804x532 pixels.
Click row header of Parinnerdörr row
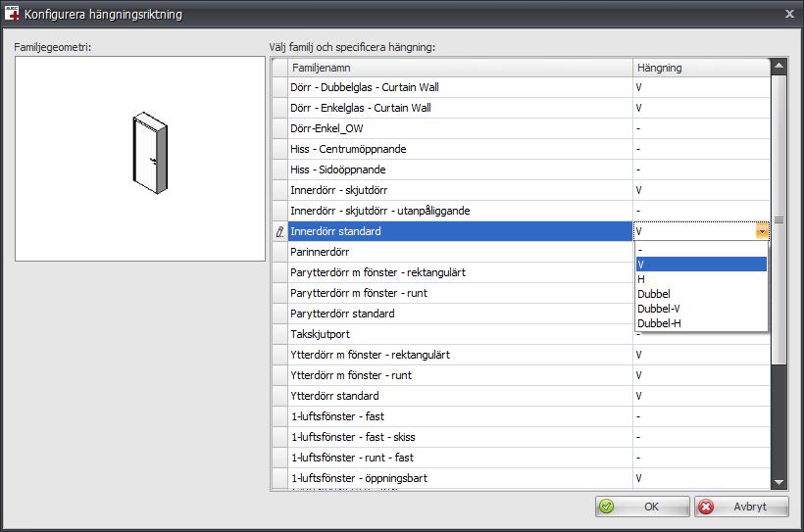click(x=279, y=252)
